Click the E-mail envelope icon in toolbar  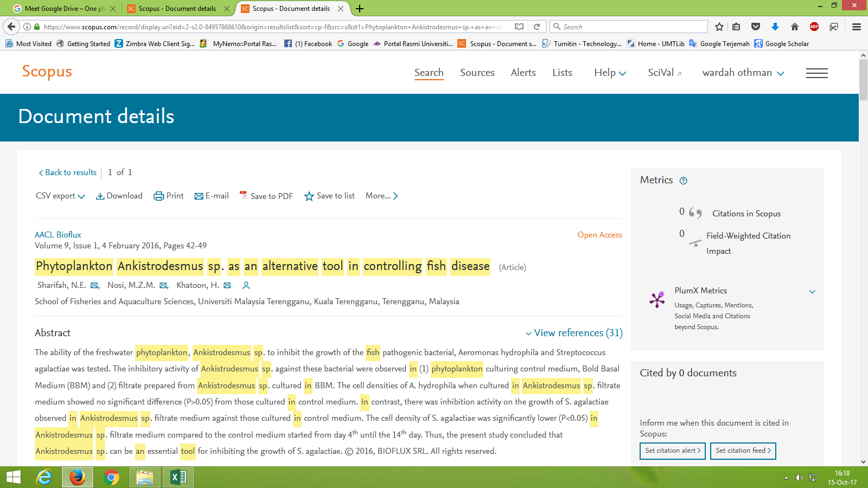(199, 196)
